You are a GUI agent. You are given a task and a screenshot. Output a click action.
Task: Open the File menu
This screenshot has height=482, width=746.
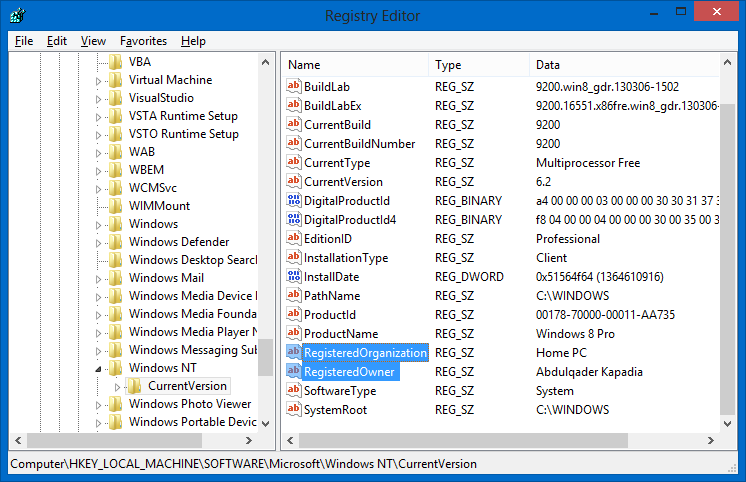point(24,41)
